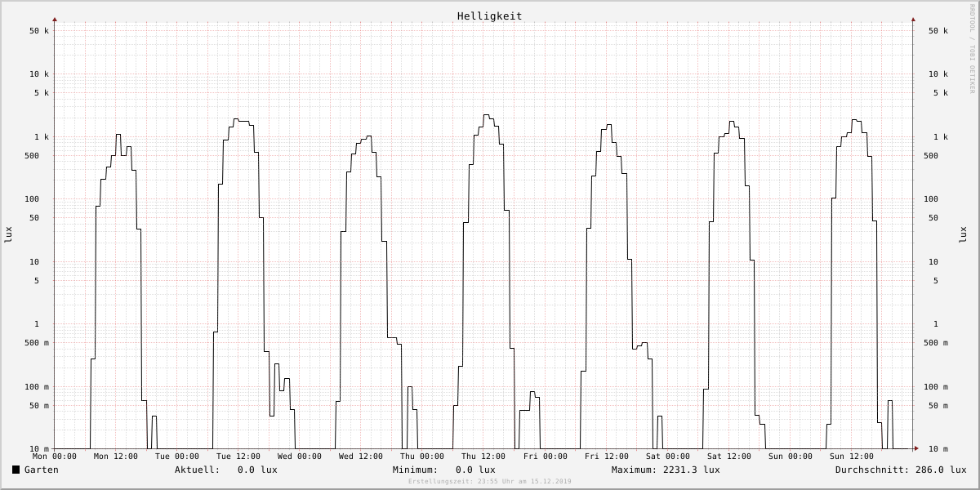Click the 10 m label on left axis

pos(39,449)
